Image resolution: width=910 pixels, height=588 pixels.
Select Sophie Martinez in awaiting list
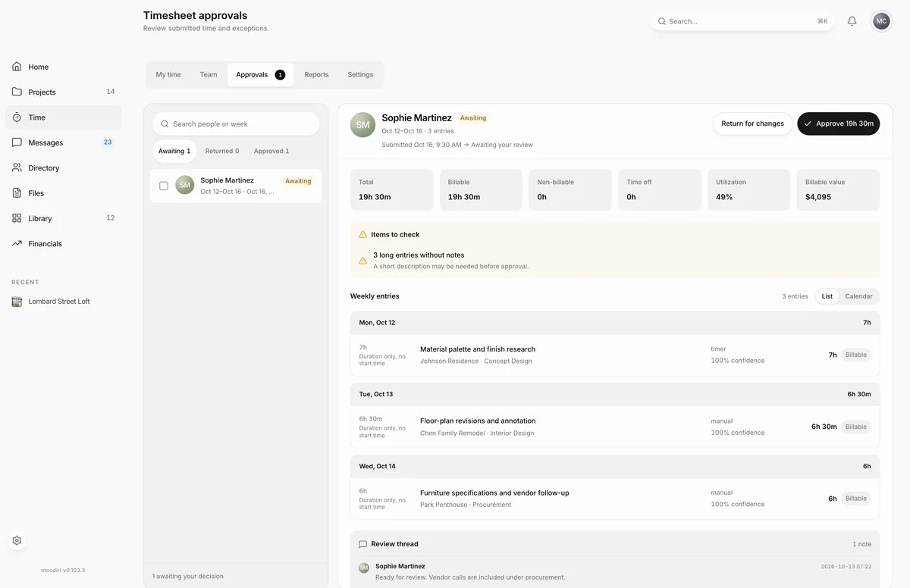pos(236,186)
